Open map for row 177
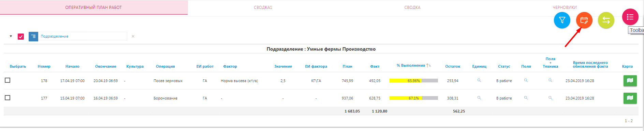Image resolution: width=644 pixels, height=131 pixels. 630,98
